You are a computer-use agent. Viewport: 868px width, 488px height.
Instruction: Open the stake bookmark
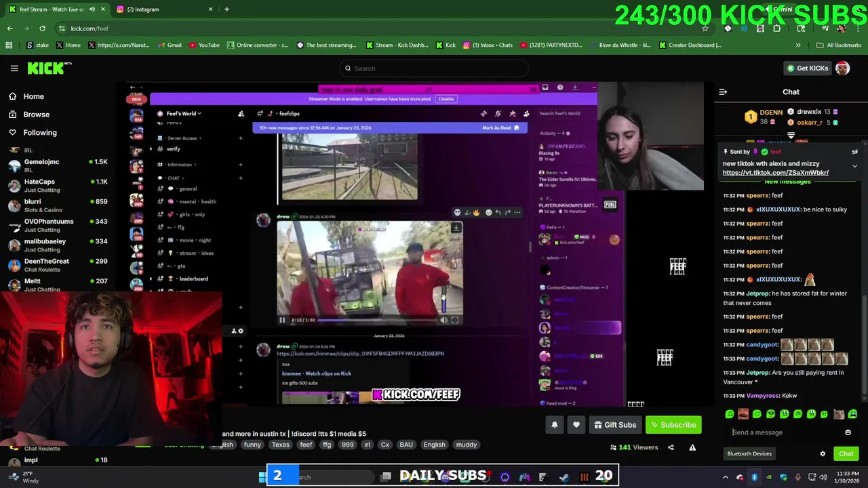point(37,45)
